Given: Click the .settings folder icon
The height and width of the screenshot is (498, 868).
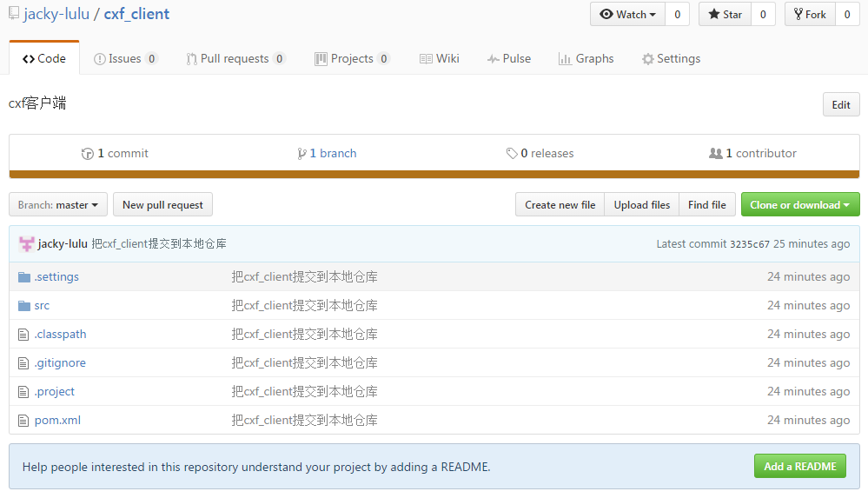Looking at the screenshot, I should pos(24,277).
